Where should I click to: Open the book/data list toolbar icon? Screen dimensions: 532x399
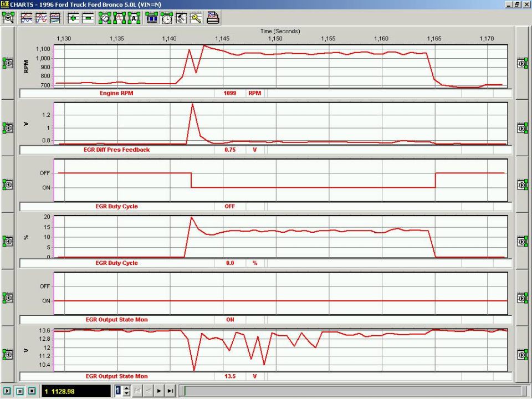105,18
